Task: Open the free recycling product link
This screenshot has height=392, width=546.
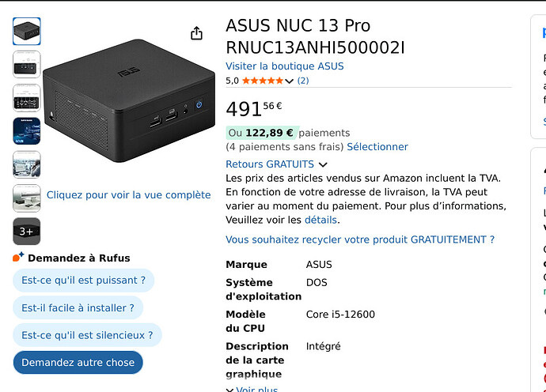Action: pos(360,239)
